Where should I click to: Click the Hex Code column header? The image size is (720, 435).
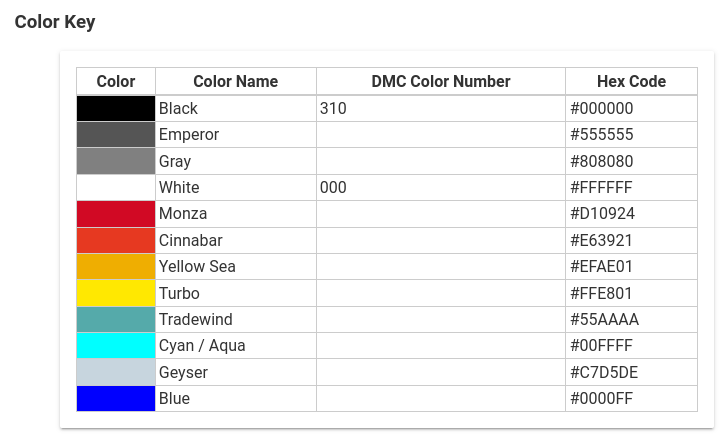pyautogui.click(x=631, y=81)
